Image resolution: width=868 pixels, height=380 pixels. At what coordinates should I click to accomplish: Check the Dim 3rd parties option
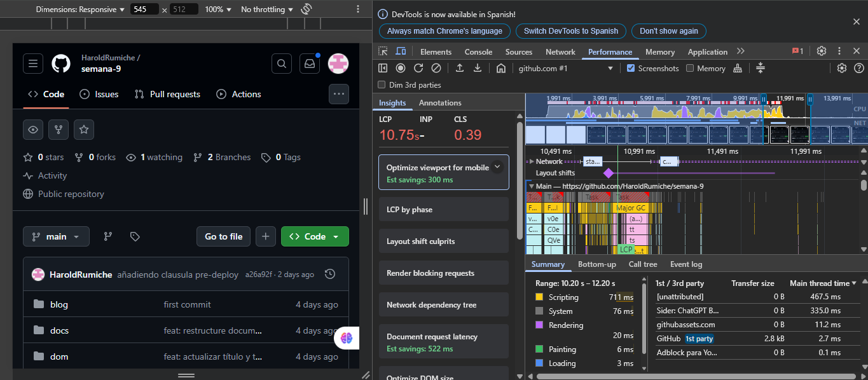[x=382, y=85]
